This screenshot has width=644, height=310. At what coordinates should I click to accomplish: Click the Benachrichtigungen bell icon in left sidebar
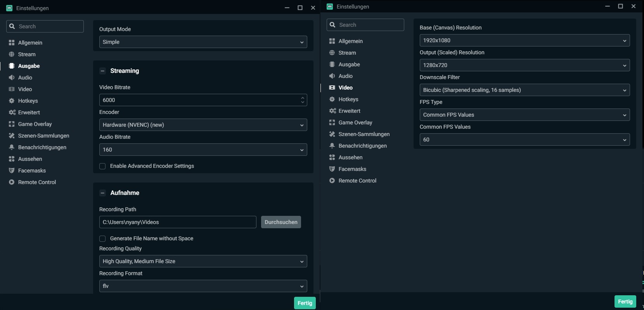tap(12, 147)
